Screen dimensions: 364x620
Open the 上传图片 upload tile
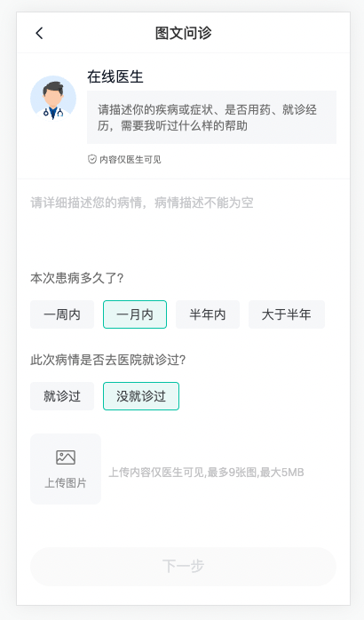pos(66,469)
